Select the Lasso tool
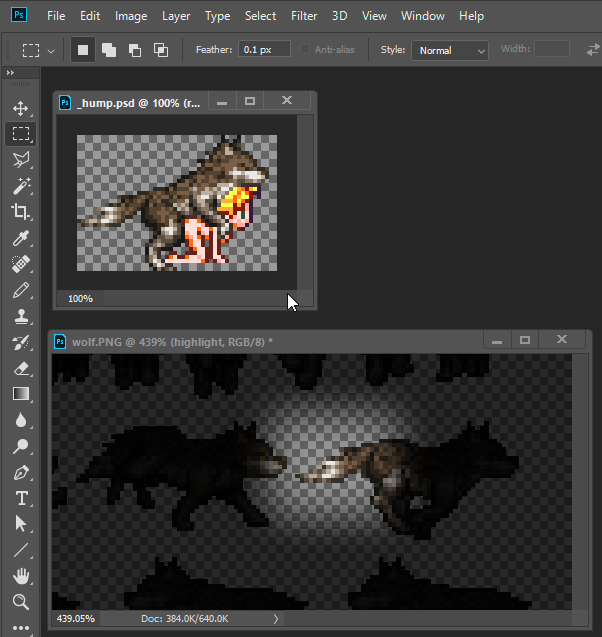Viewport: 602px width, 637px height. point(20,160)
